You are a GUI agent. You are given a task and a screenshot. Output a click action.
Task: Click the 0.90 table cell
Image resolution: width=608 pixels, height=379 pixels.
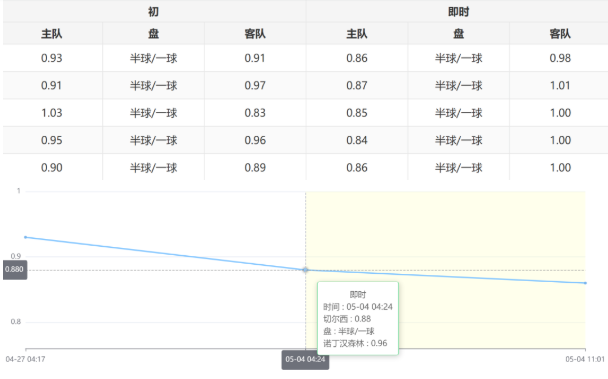point(52,168)
